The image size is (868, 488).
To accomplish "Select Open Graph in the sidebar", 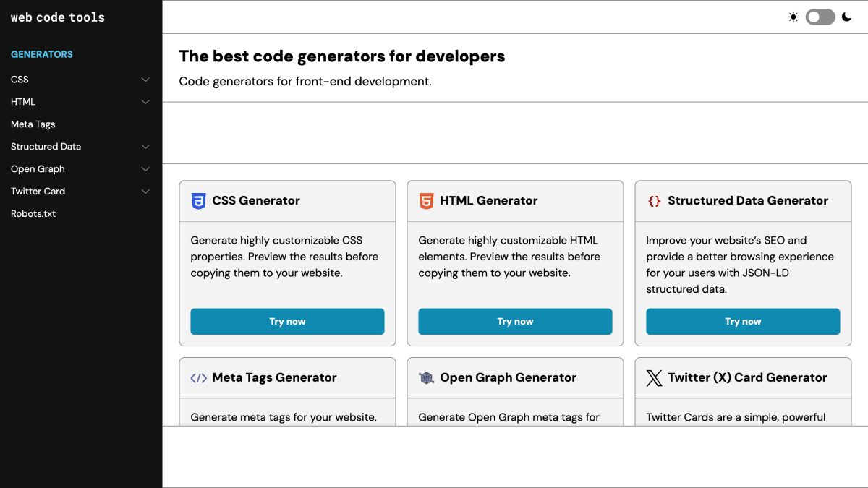I will 38,169.
